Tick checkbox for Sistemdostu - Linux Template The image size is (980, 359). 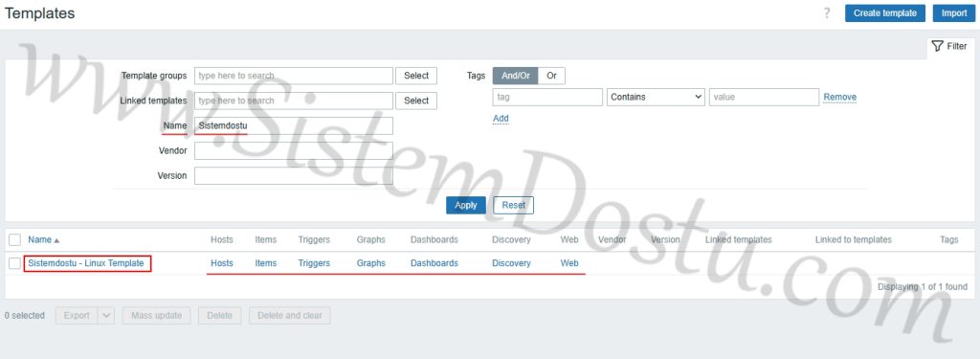click(15, 263)
